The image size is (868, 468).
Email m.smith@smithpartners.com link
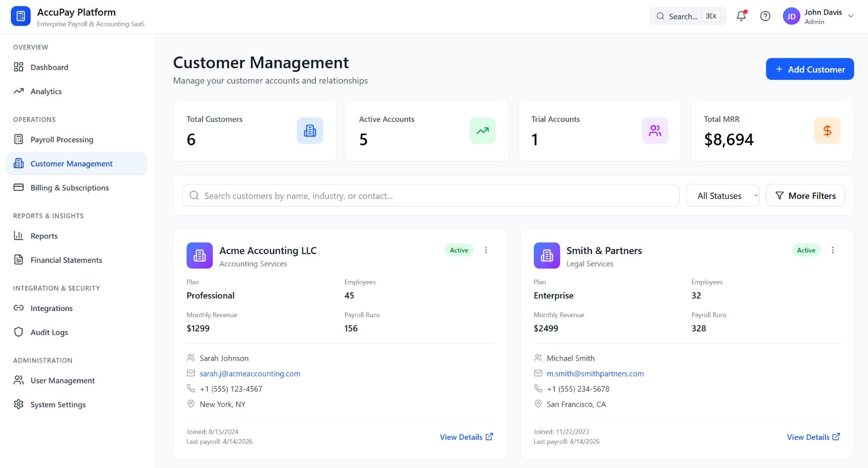click(x=595, y=373)
